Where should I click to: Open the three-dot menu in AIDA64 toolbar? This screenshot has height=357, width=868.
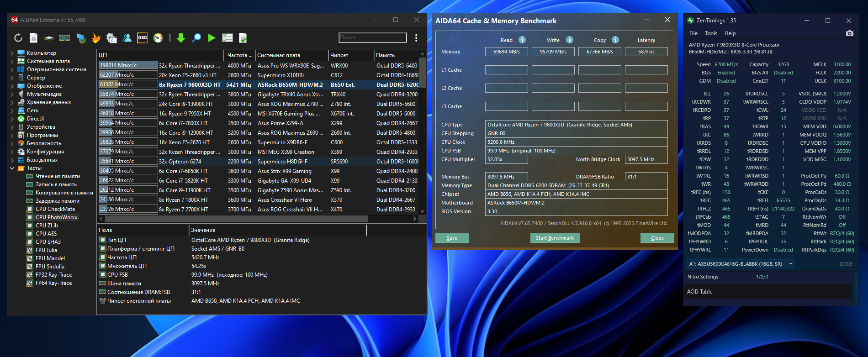point(416,38)
